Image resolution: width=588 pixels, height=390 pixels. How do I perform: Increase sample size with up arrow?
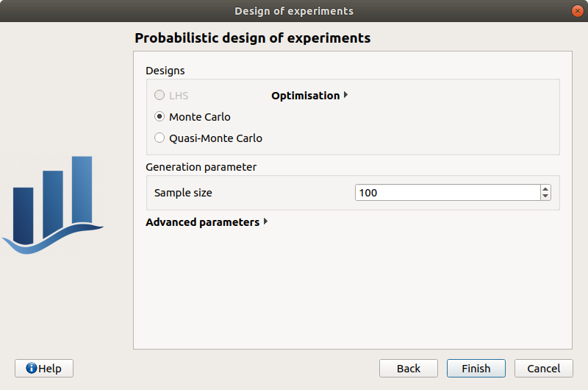(x=545, y=188)
